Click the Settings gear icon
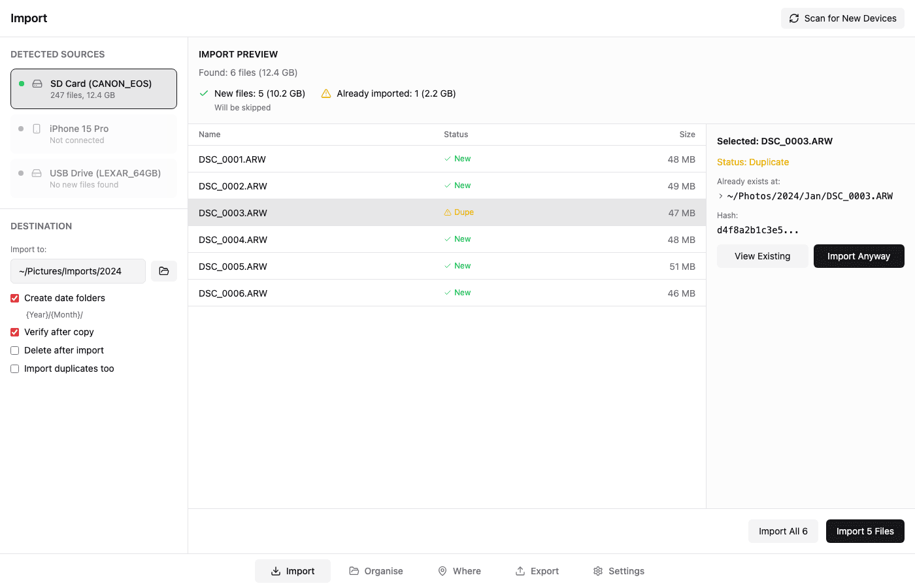 tap(597, 570)
